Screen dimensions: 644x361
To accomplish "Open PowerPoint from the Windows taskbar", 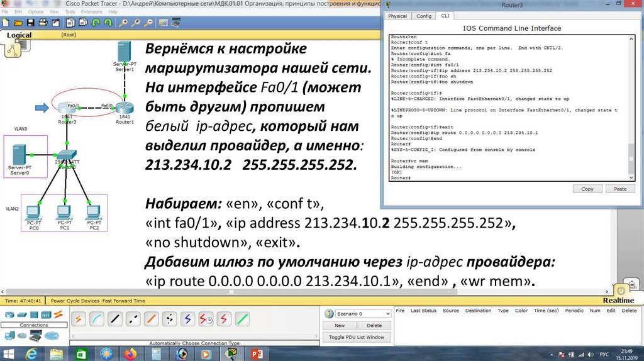I will pos(257,353).
